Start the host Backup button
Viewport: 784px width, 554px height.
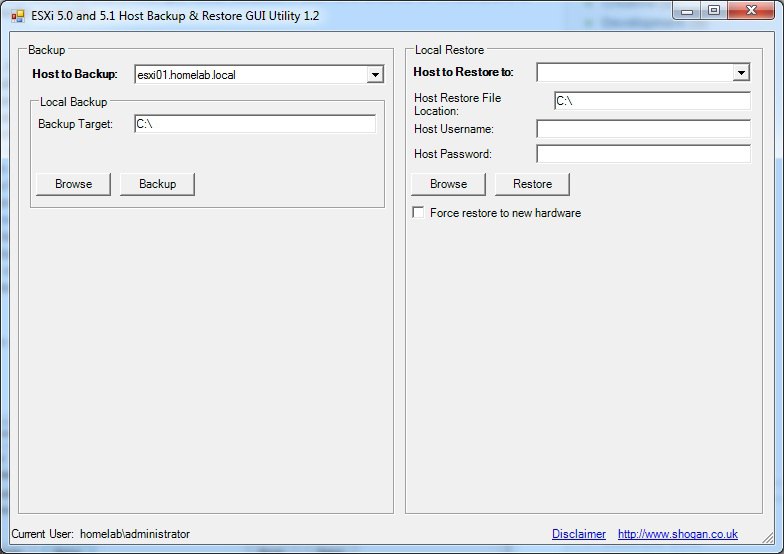158,184
